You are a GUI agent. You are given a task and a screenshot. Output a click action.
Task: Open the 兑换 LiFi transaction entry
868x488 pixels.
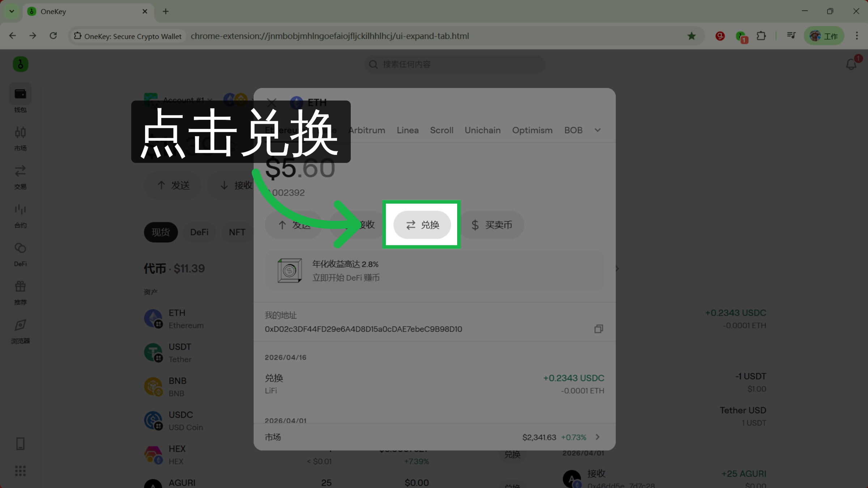coord(434,384)
